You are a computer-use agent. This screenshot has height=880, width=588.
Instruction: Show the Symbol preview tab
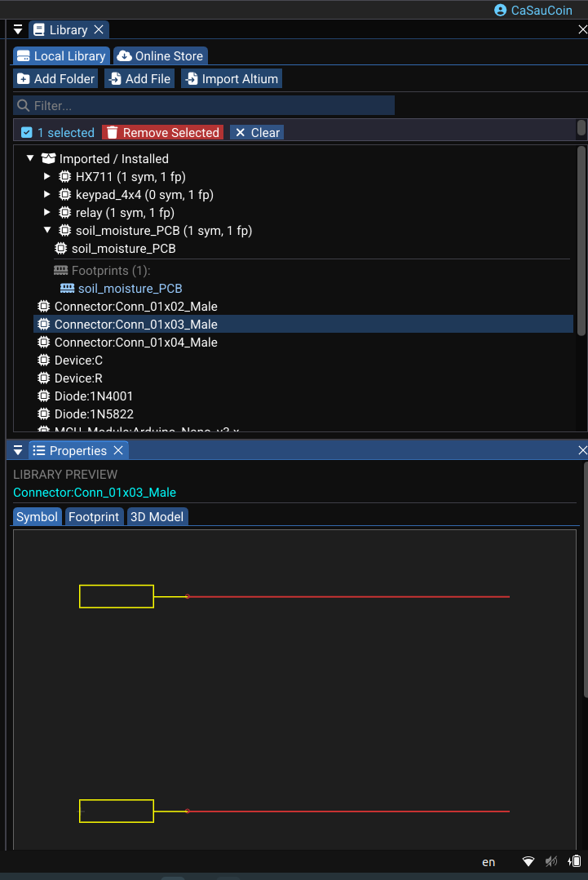[x=37, y=517]
